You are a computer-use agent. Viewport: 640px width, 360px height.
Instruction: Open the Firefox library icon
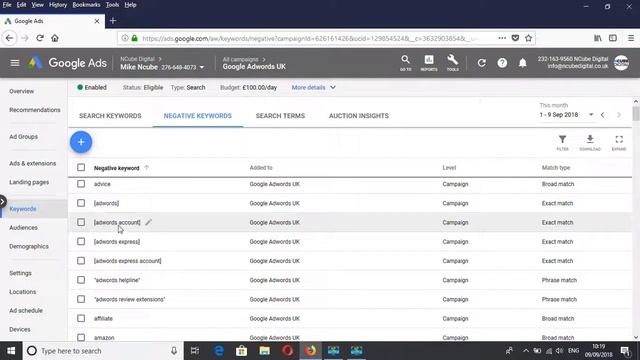click(x=598, y=38)
